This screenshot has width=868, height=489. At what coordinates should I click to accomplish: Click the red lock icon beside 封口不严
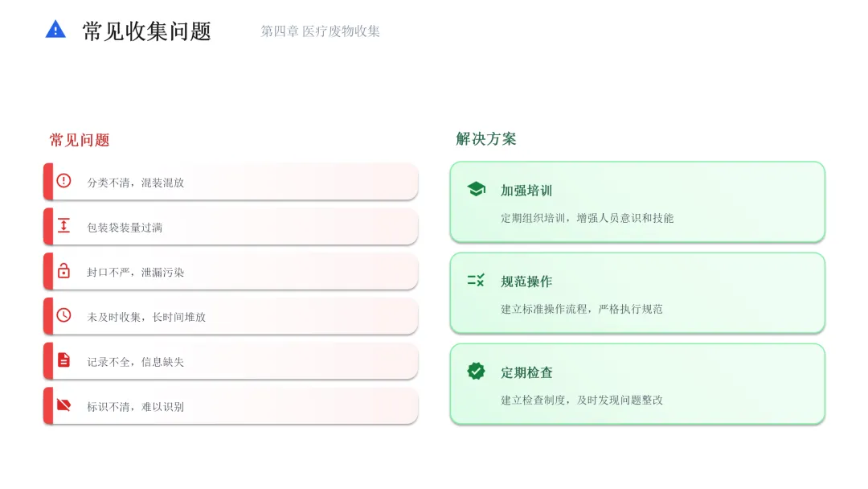[x=63, y=271]
